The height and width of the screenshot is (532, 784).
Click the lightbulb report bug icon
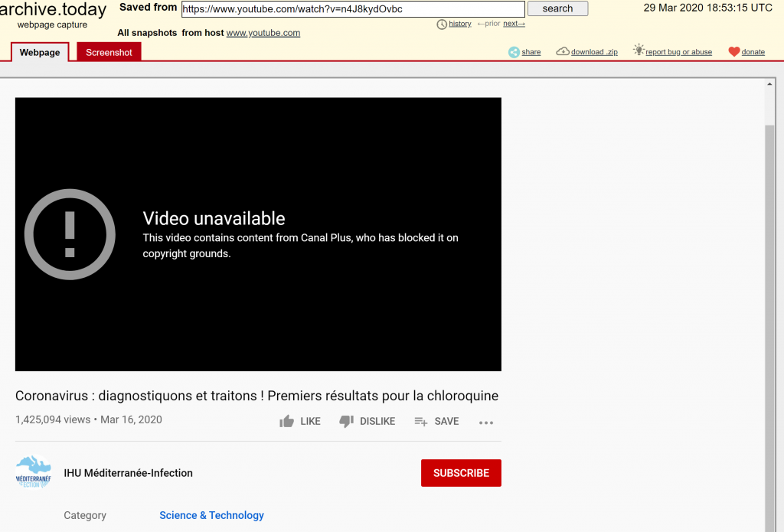click(639, 50)
